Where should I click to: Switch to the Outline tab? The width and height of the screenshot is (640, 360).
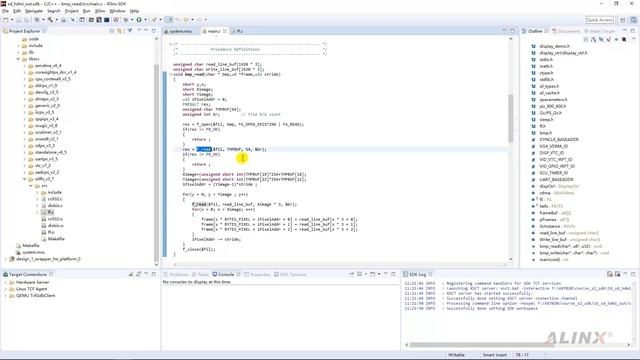point(535,31)
